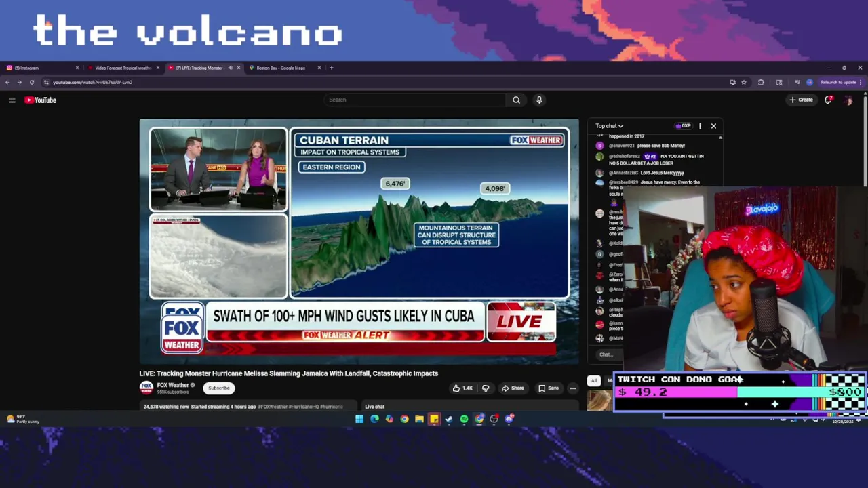The height and width of the screenshot is (488, 868).
Task: Open more actions ellipsis beside Save
Action: (573, 388)
